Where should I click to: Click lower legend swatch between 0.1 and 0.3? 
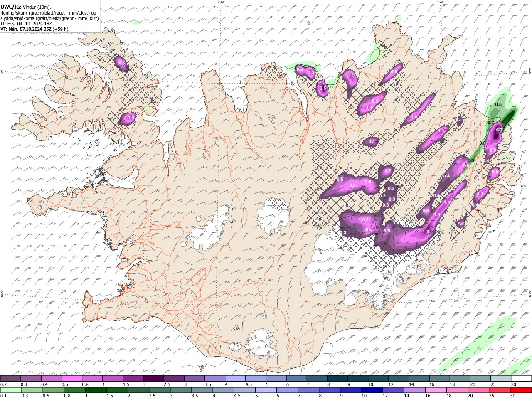click(x=11, y=390)
